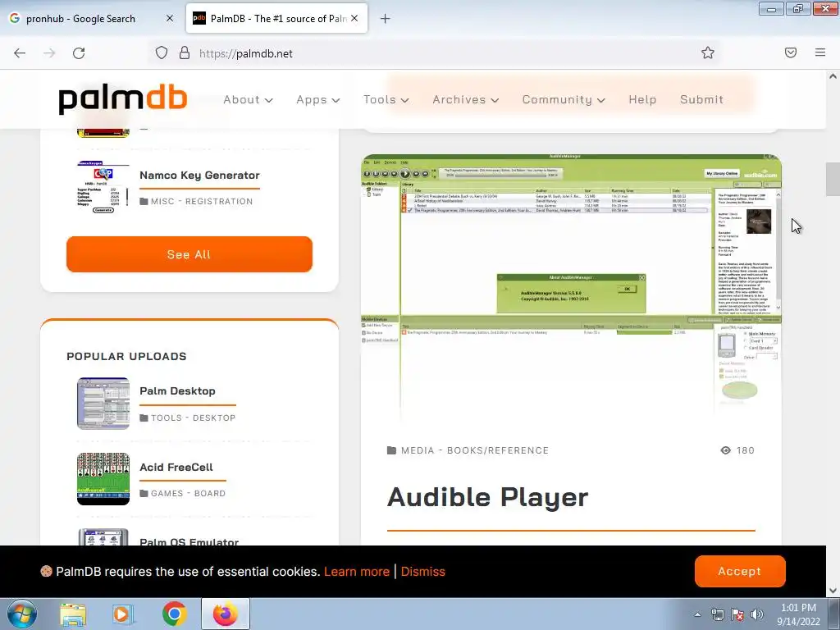Image resolution: width=840 pixels, height=630 pixels.
Task: Expand the Archives dropdown menu
Action: [466, 99]
